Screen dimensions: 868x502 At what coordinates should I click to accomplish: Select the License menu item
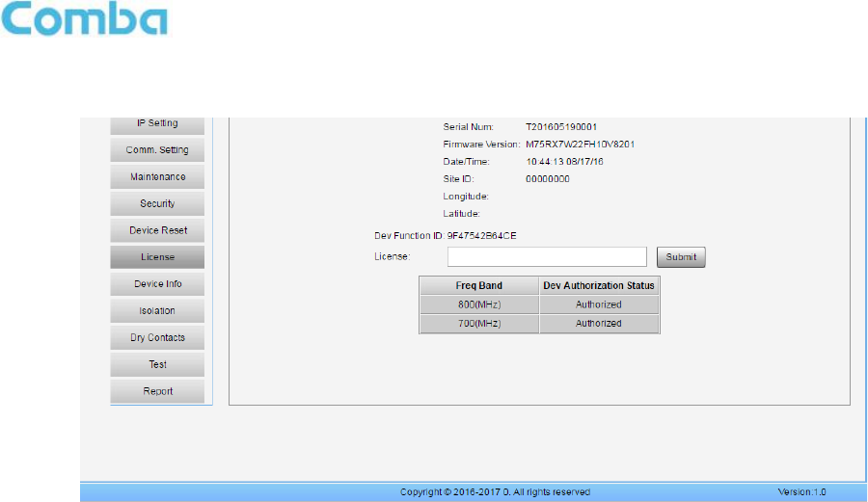(x=157, y=257)
